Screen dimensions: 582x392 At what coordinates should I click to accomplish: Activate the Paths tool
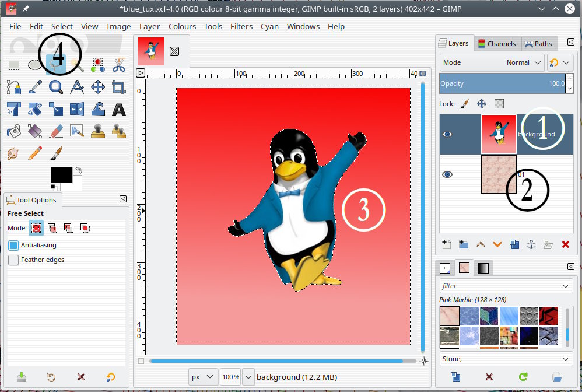coord(14,87)
